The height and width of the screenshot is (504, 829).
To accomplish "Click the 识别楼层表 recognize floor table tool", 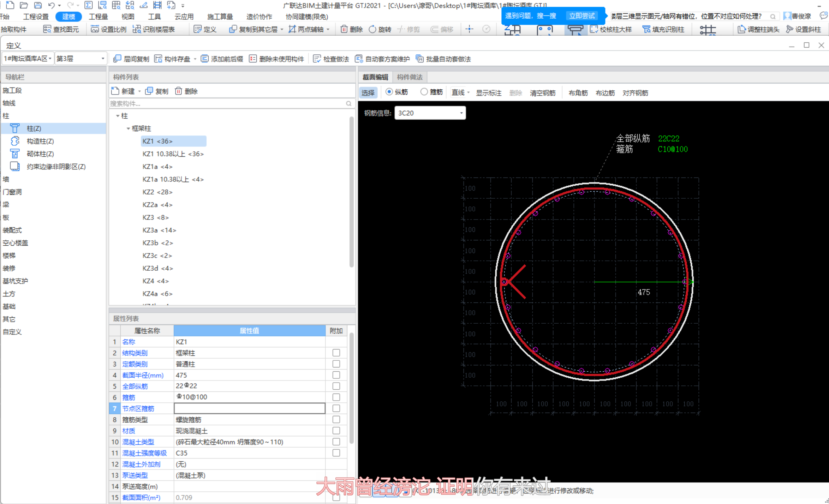I will tap(154, 29).
